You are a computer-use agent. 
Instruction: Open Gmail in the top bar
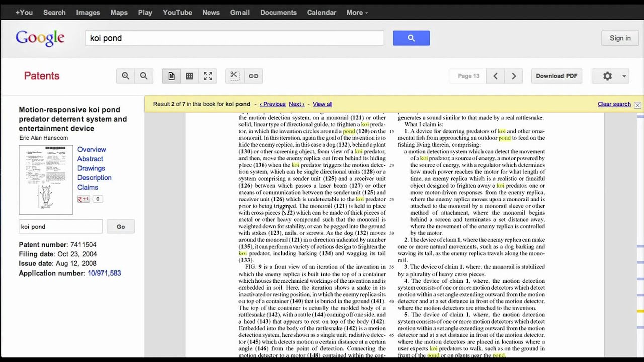click(x=239, y=12)
